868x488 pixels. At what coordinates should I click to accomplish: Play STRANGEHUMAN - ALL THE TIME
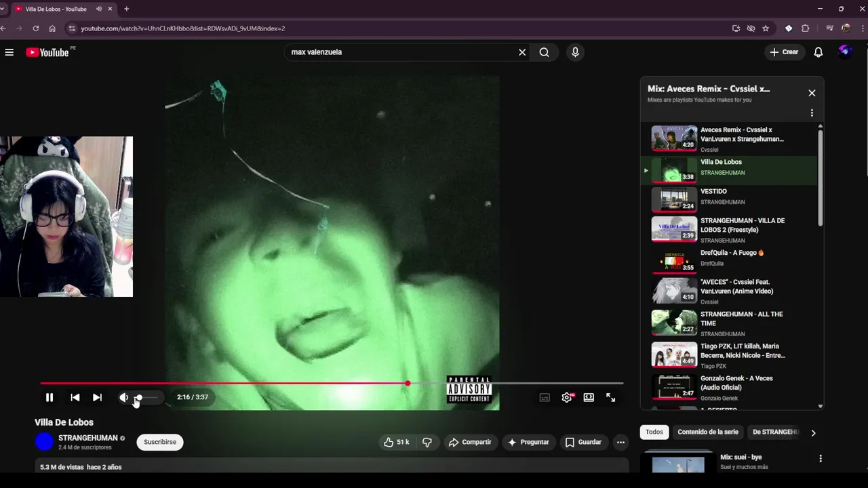[730, 323]
